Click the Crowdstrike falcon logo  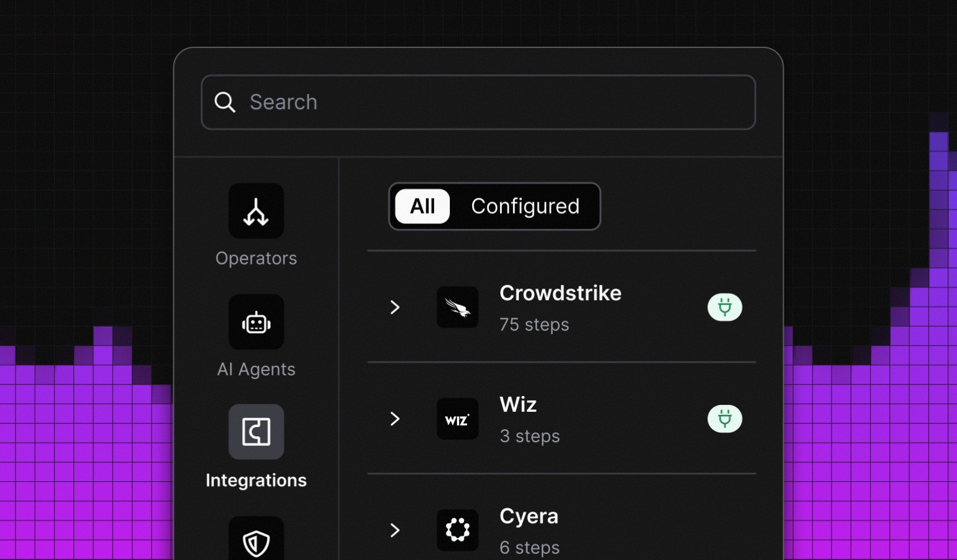pos(457,307)
